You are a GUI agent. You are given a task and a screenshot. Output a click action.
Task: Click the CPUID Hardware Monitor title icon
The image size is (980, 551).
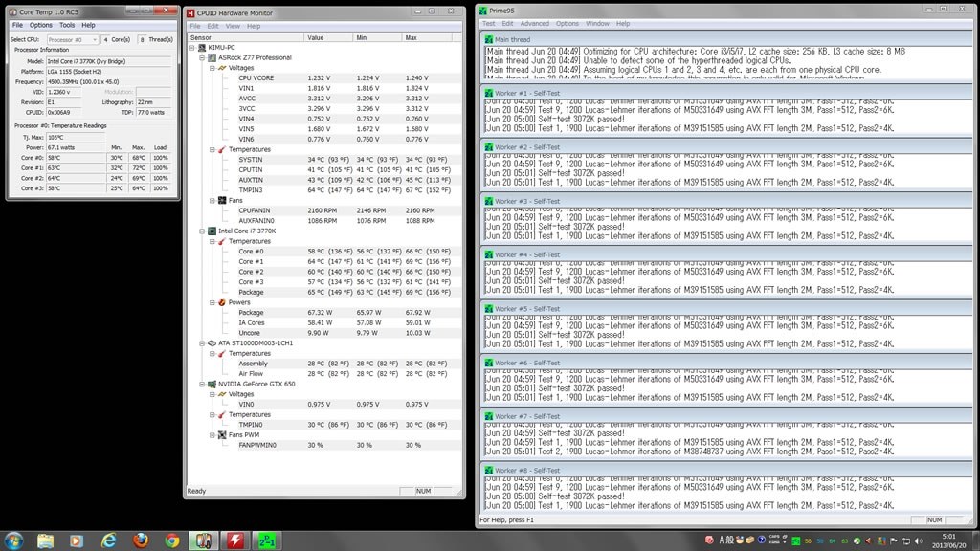click(190, 13)
